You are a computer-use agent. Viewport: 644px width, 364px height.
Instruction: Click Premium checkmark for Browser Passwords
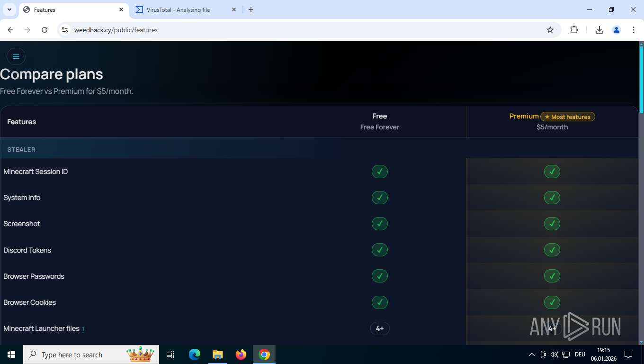click(552, 276)
